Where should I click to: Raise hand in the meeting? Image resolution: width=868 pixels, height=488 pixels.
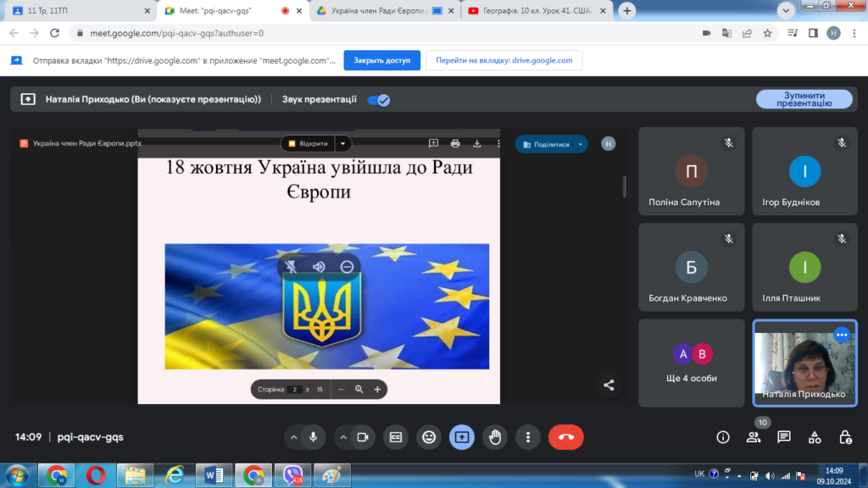495,437
